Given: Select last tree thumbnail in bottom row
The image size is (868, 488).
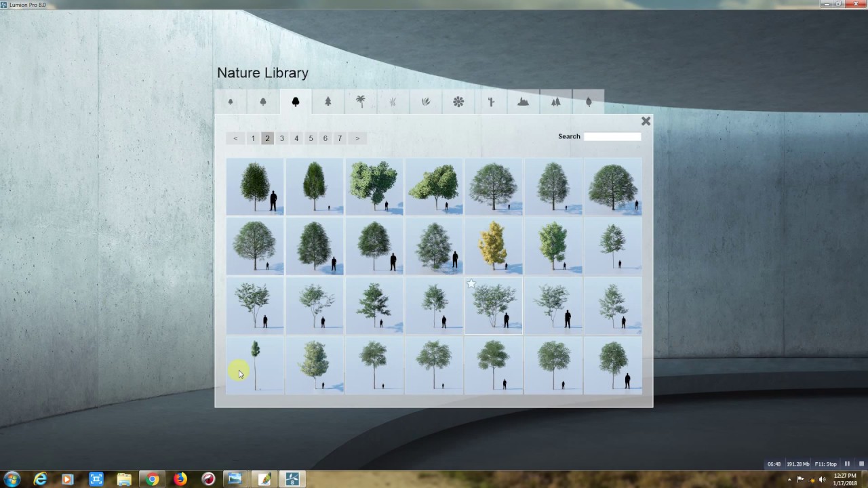Looking at the screenshot, I should tap(613, 365).
